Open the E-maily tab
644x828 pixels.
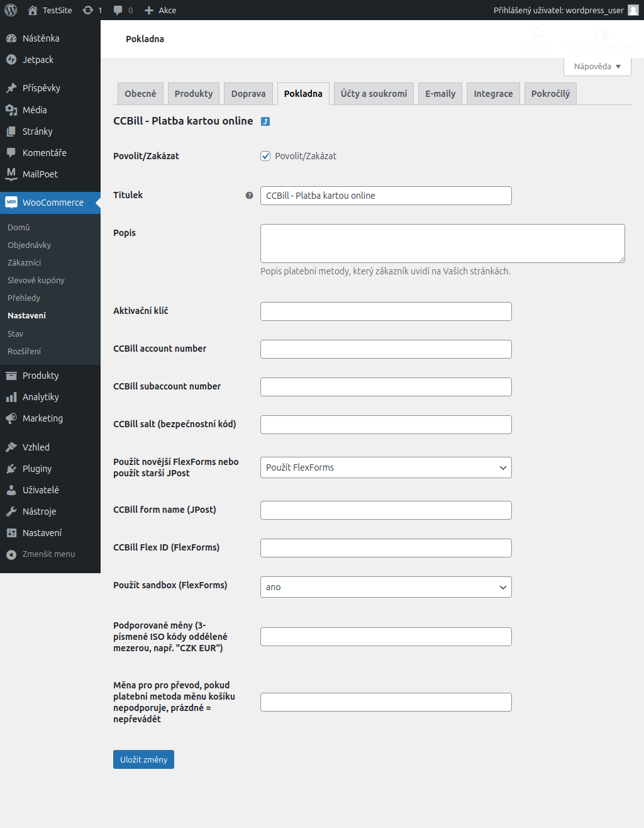pyautogui.click(x=440, y=94)
